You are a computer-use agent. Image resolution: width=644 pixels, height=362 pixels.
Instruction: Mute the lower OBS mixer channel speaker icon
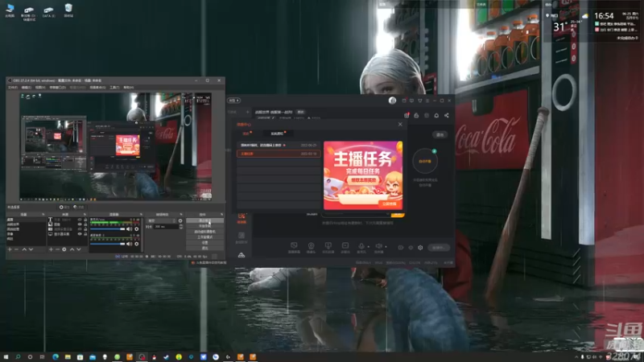tap(129, 244)
